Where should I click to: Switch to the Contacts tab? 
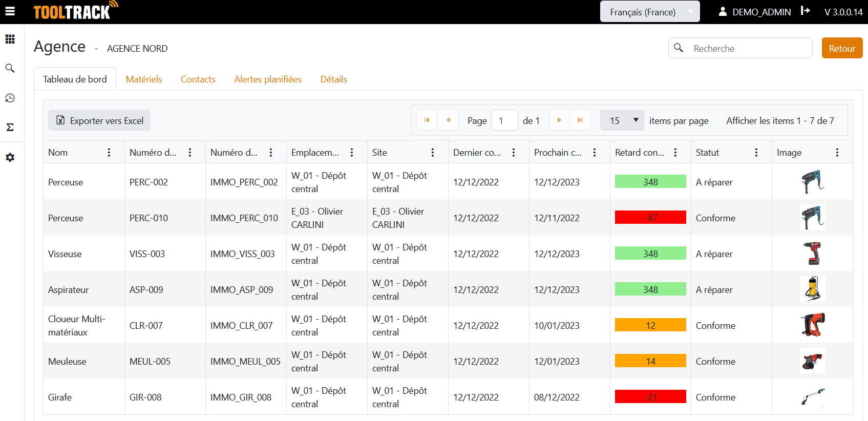198,79
